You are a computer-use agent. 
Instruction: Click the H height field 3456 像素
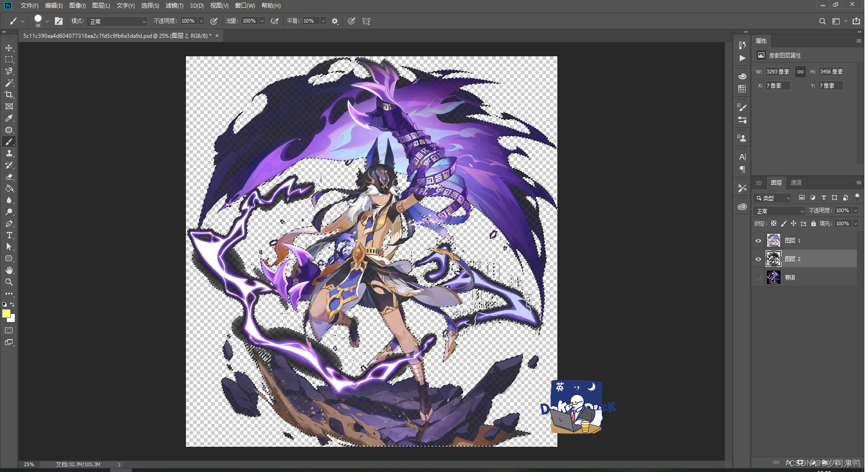[x=831, y=72]
